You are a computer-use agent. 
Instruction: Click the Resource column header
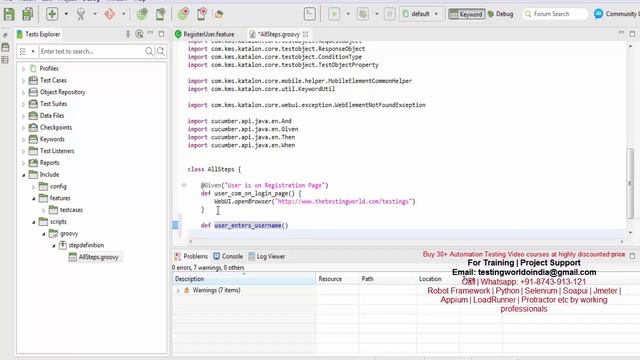pos(337,279)
